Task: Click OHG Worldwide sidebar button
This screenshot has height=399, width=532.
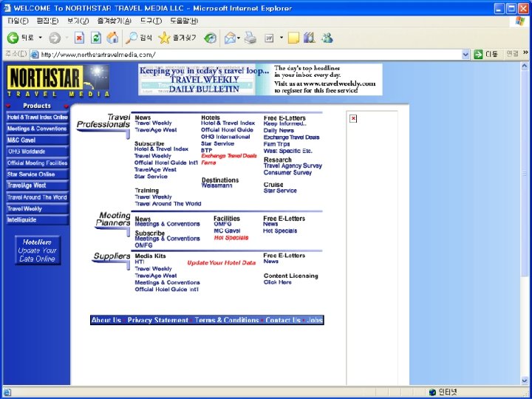Action: 38,151
